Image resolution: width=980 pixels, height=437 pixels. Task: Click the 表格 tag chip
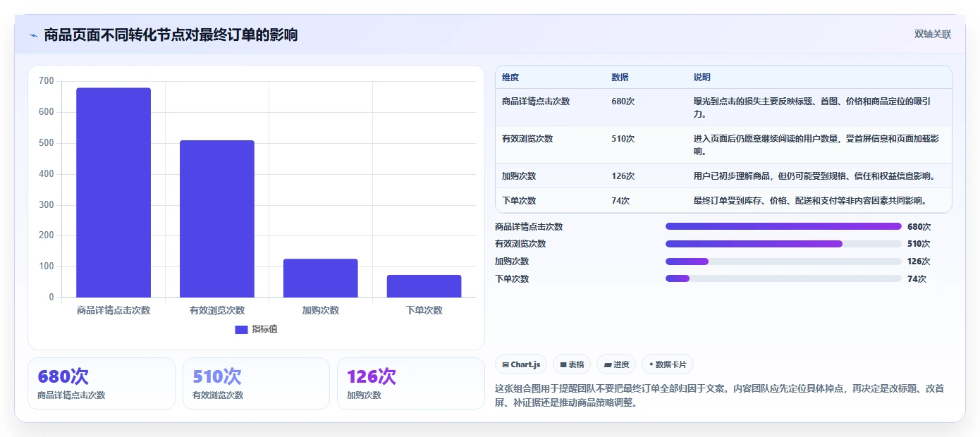(x=572, y=364)
